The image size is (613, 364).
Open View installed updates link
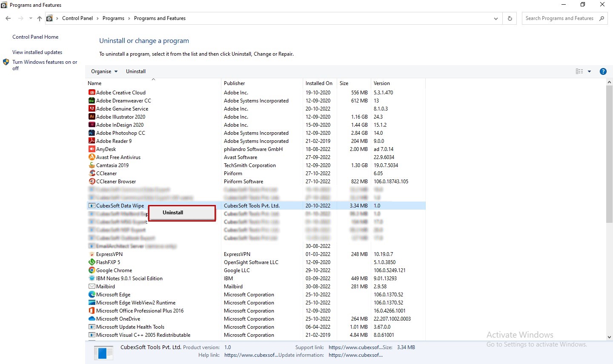point(37,52)
